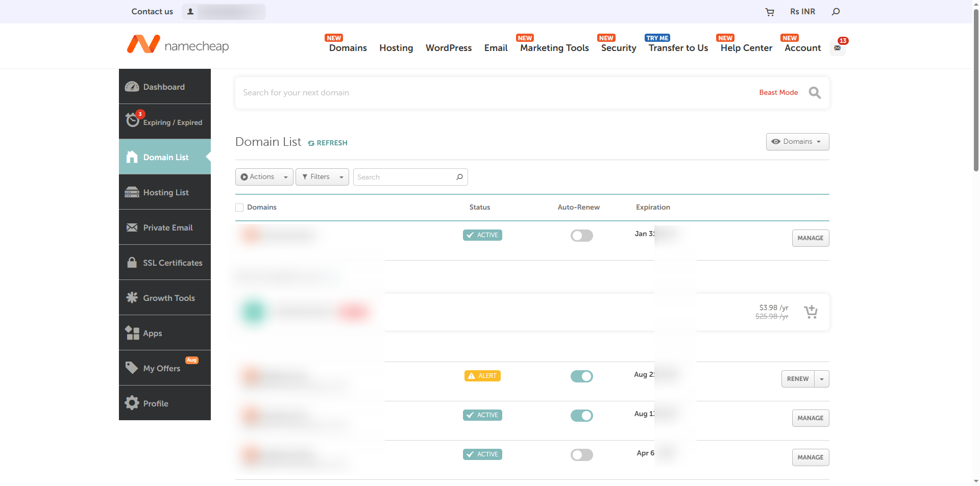Viewport: 980px width, 486px height.
Task: Click the Hosting List server icon
Action: pyautogui.click(x=132, y=192)
